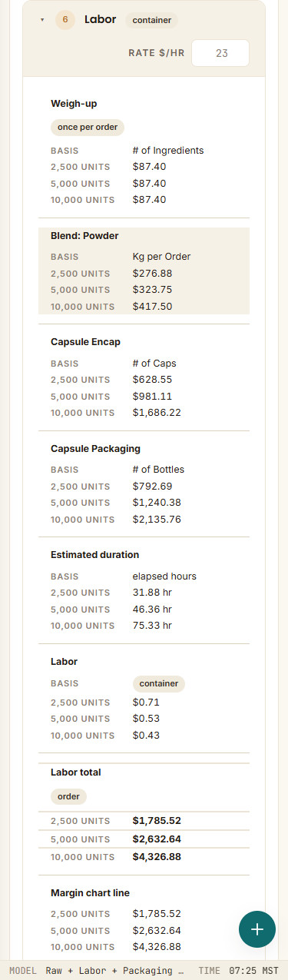Click the TIME 07:25 MST indicator
Viewport: 288px width, 980px height.
(238, 971)
